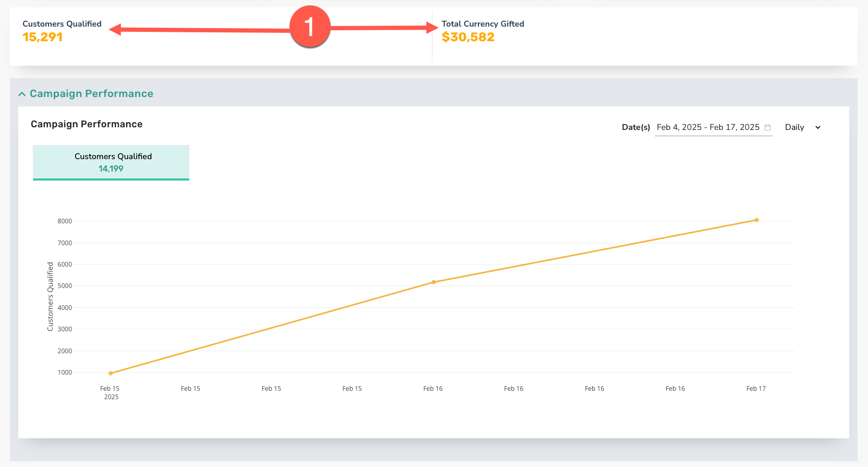
Task: Open the calendar icon in date field
Action: [x=767, y=127]
